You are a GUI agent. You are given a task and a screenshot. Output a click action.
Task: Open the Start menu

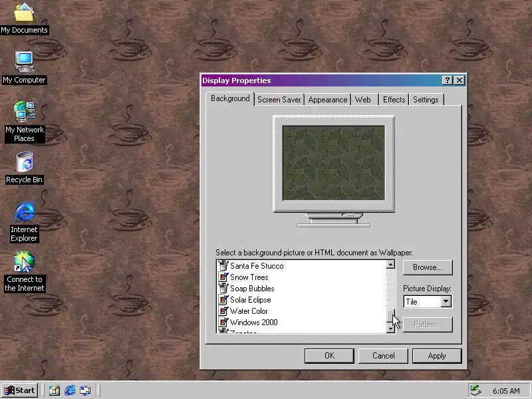19,390
